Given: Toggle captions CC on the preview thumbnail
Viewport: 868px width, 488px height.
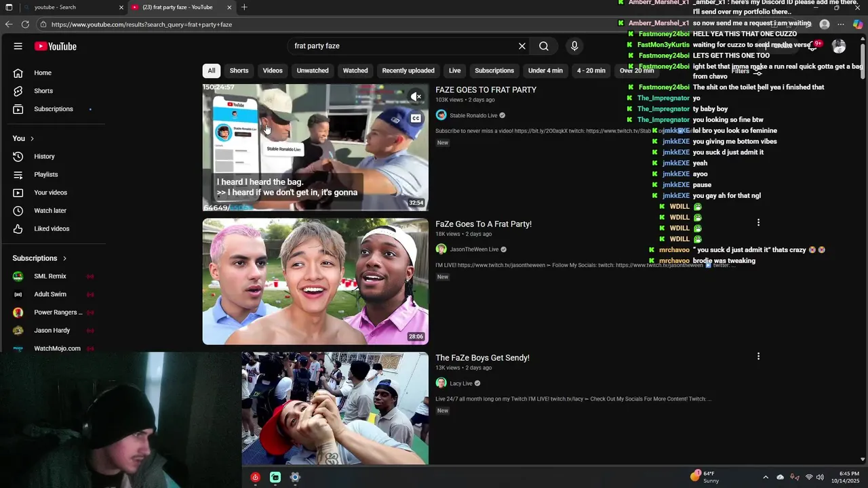Looking at the screenshot, I should (x=416, y=119).
